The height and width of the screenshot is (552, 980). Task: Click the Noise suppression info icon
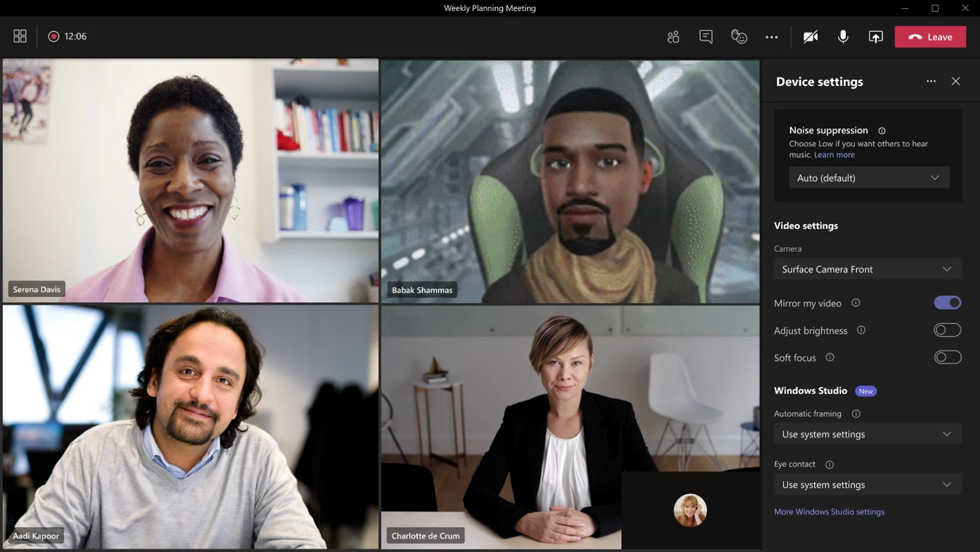[882, 130]
